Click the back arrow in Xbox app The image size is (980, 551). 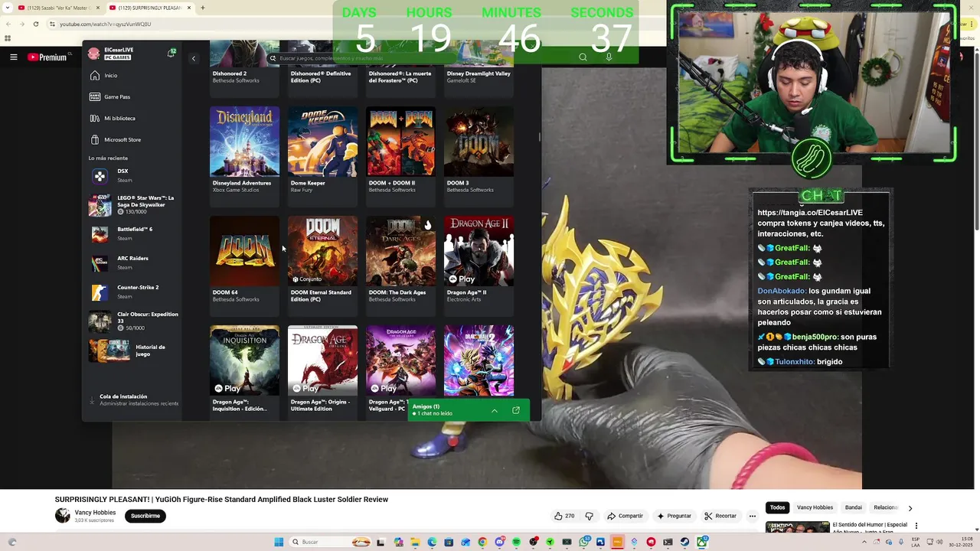click(194, 58)
